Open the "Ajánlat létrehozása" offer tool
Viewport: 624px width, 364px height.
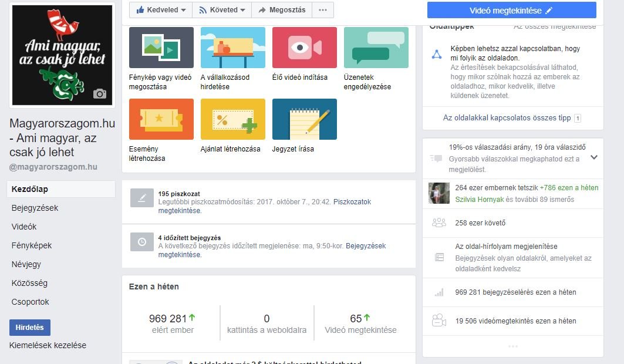232,120
